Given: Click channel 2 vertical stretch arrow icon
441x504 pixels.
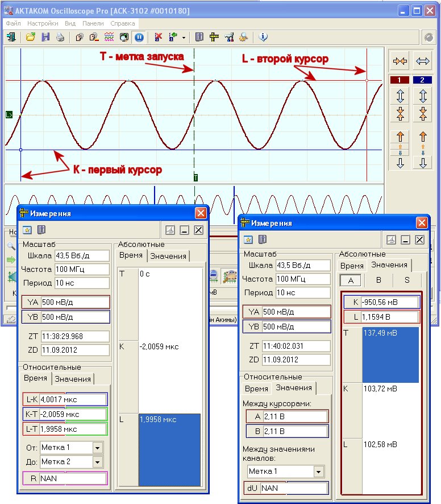Looking at the screenshot, I should (x=423, y=96).
